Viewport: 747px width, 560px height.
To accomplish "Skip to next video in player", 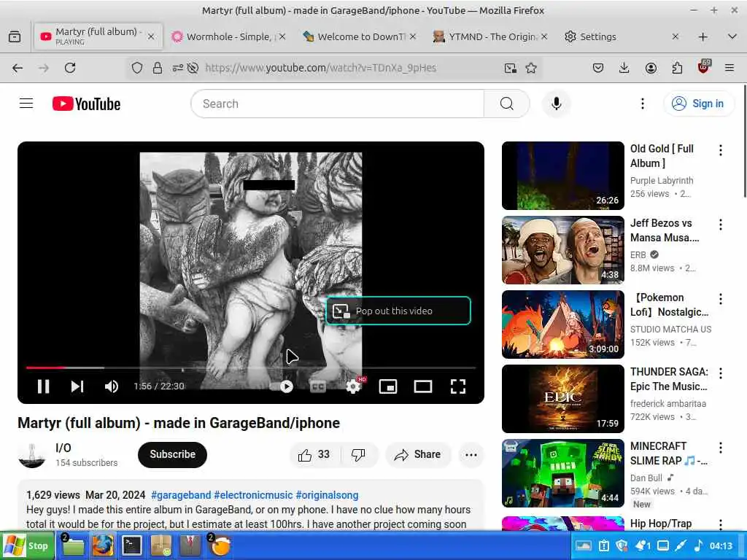I will point(77,386).
